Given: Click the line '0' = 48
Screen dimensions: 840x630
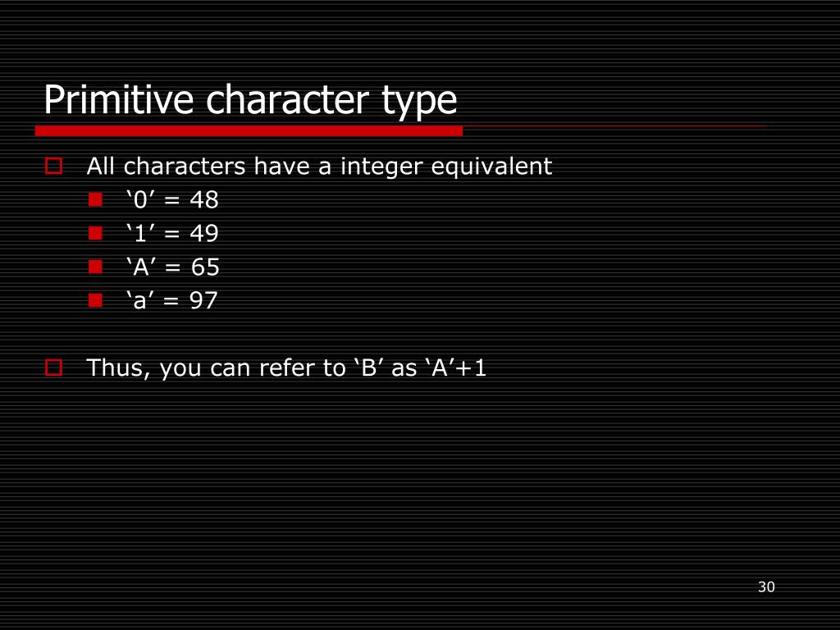Looking at the screenshot, I should [172, 200].
